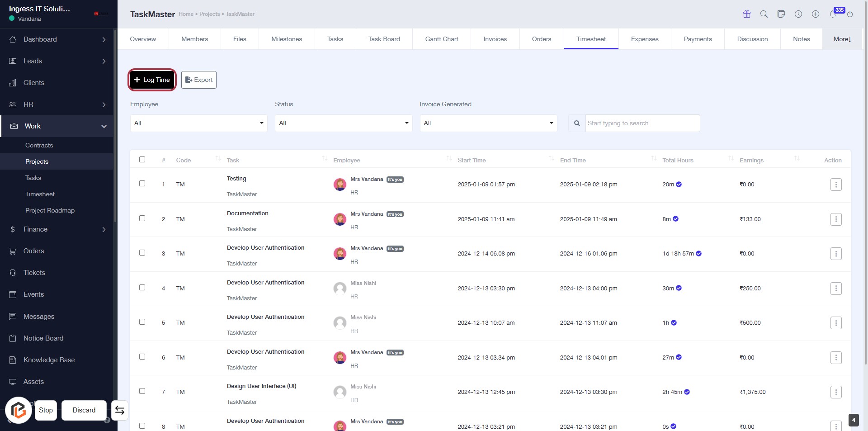Click the timesheet search input field
Image resolution: width=868 pixels, height=431 pixels.
[x=642, y=123]
